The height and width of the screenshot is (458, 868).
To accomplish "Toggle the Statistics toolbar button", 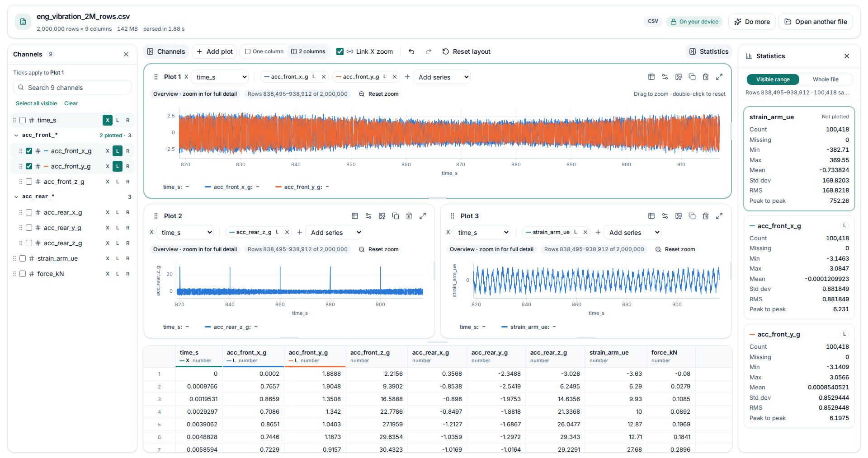I will click(x=709, y=51).
